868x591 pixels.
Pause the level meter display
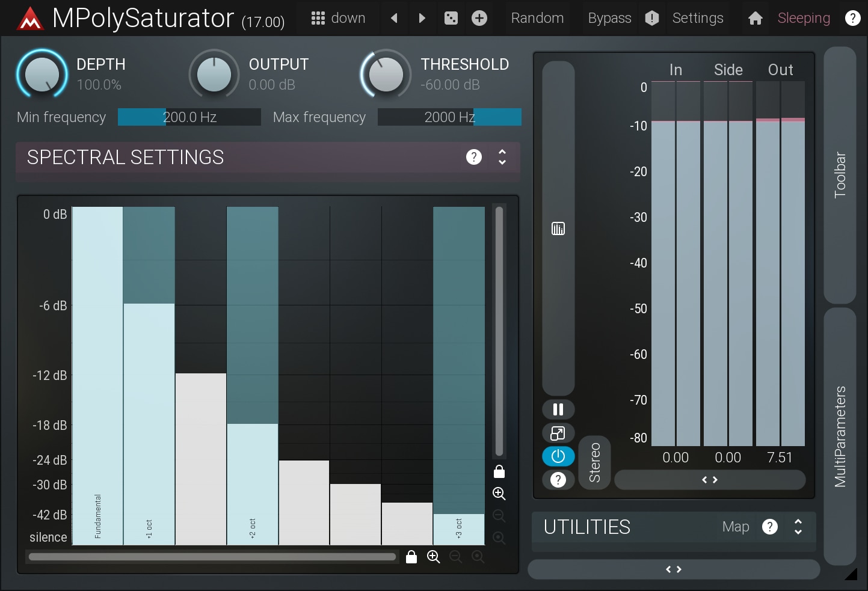[558, 409]
